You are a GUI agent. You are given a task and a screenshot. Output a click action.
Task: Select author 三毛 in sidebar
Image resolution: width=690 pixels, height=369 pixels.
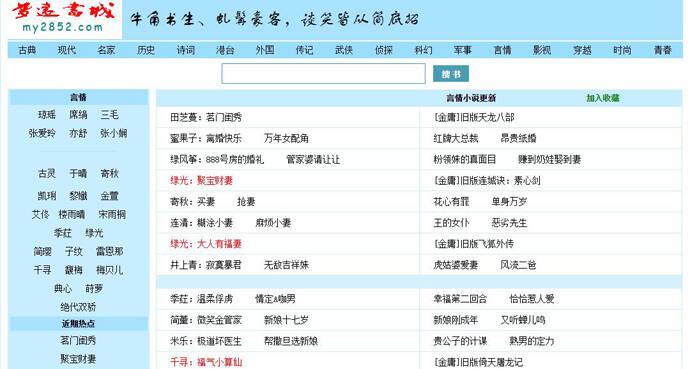click(x=110, y=115)
